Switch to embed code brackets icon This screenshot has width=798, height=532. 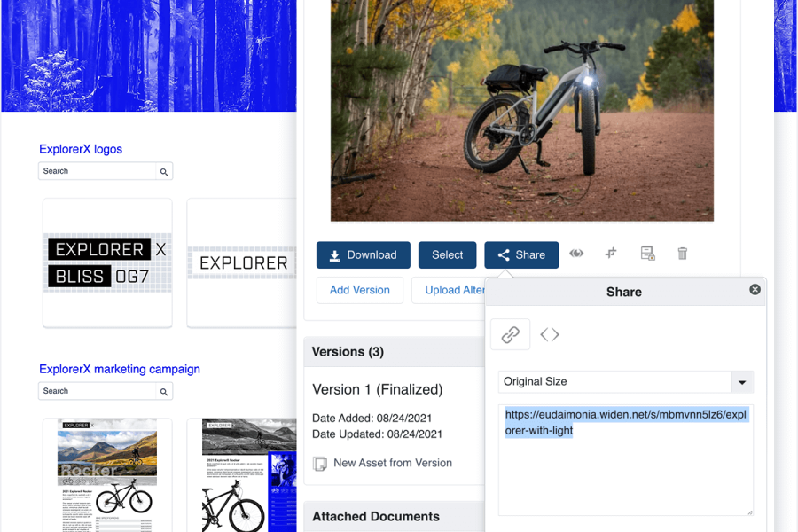(550, 334)
